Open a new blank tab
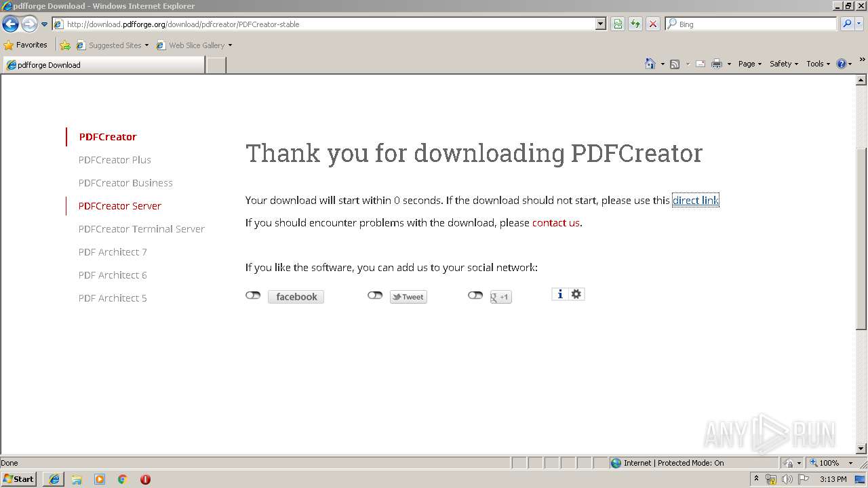The height and width of the screenshot is (488, 868). coord(216,65)
